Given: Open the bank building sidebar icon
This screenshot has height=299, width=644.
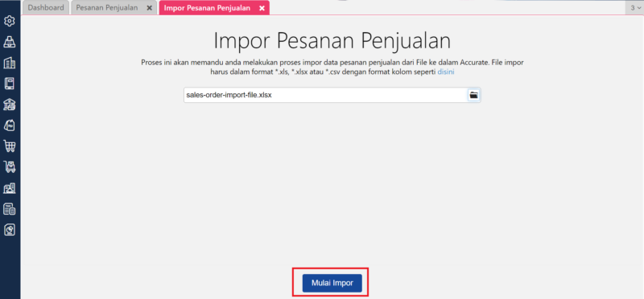Looking at the screenshot, I should coord(9,104).
